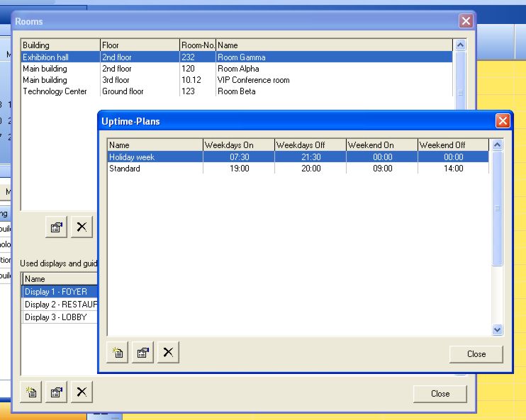Viewport: 526px width, 420px height.
Task: Select Room Alpha in Main building
Action: point(238,69)
